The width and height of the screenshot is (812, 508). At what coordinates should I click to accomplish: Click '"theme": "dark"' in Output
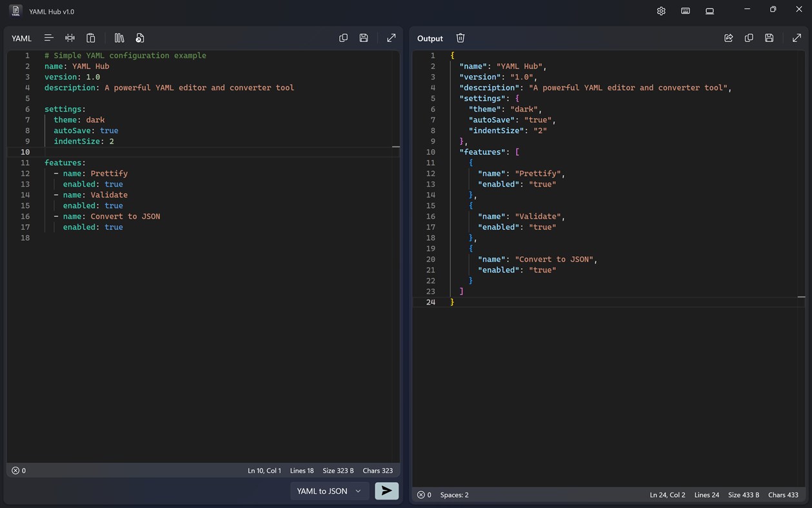[x=506, y=109]
